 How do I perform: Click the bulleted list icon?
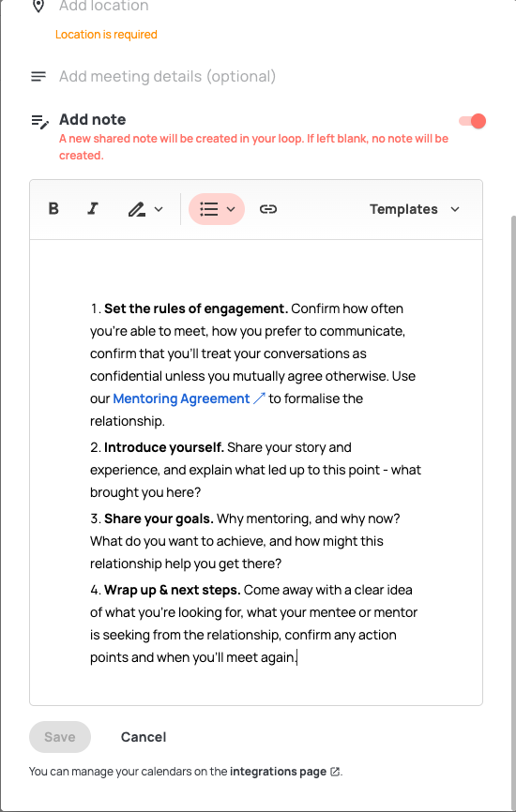[209, 209]
